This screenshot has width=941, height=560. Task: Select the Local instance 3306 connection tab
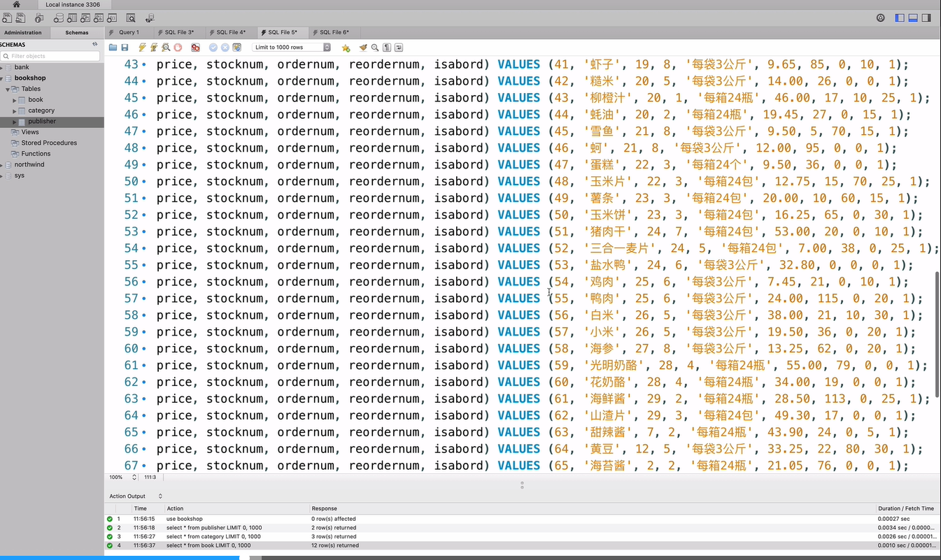coord(73,4)
